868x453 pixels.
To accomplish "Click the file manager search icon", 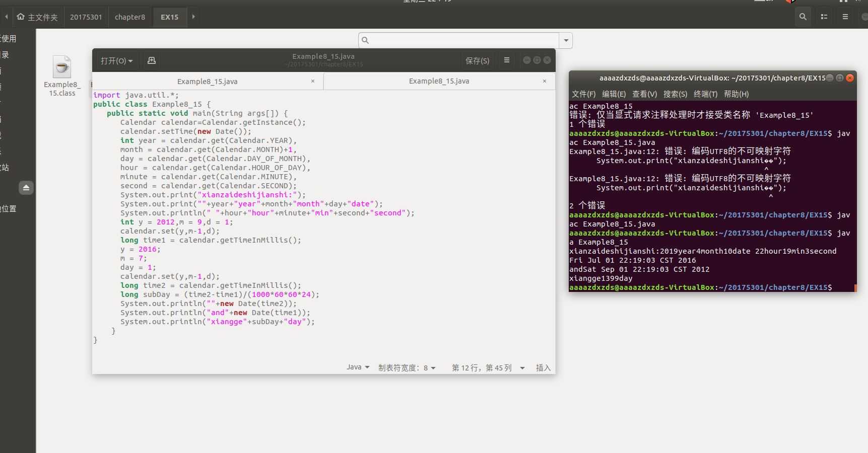I will pyautogui.click(x=803, y=17).
